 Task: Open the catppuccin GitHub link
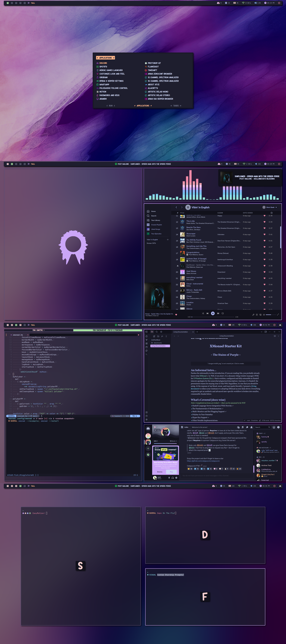203,461
